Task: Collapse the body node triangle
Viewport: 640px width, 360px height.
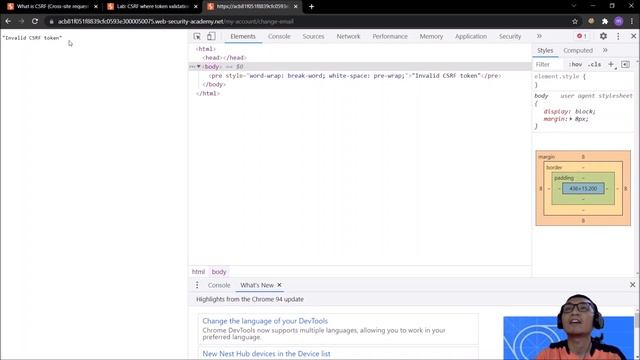Action: click(199, 67)
